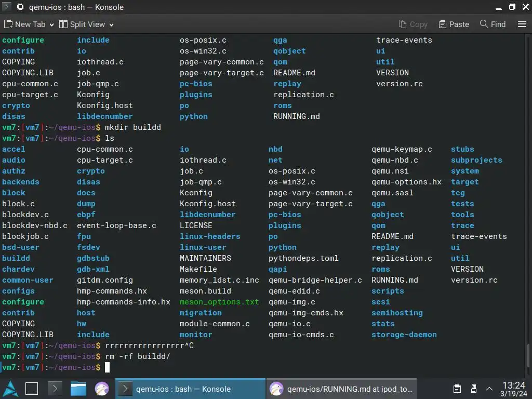The image size is (532, 399).
Task: Click the 'Makefile' file name
Action: tap(198, 269)
